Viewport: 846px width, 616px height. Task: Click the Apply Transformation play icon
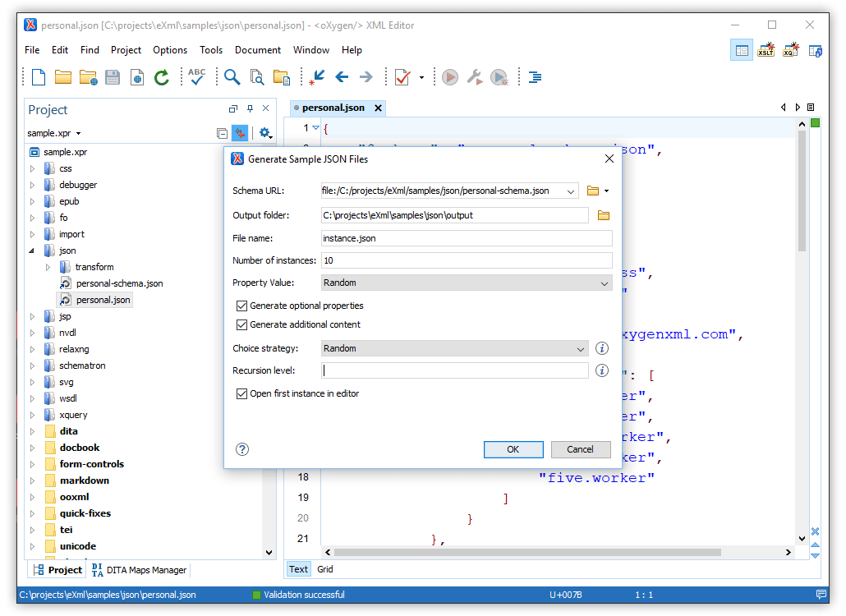(x=450, y=77)
